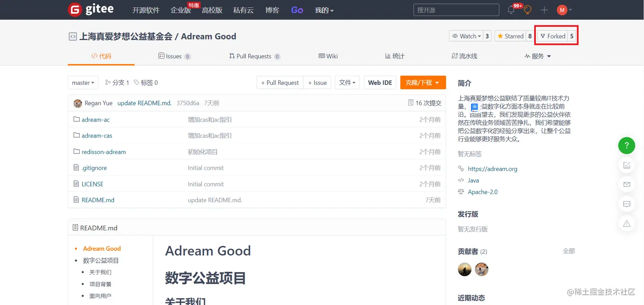644x305 pixels.
Task: Open the user avatar M menu
Action: [x=564, y=10]
